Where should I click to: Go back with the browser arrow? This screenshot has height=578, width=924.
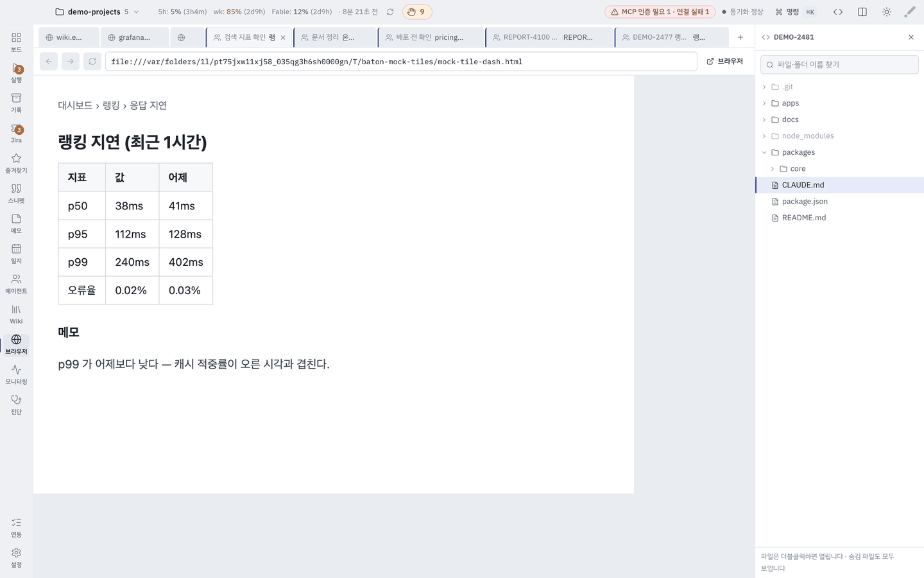tap(49, 62)
